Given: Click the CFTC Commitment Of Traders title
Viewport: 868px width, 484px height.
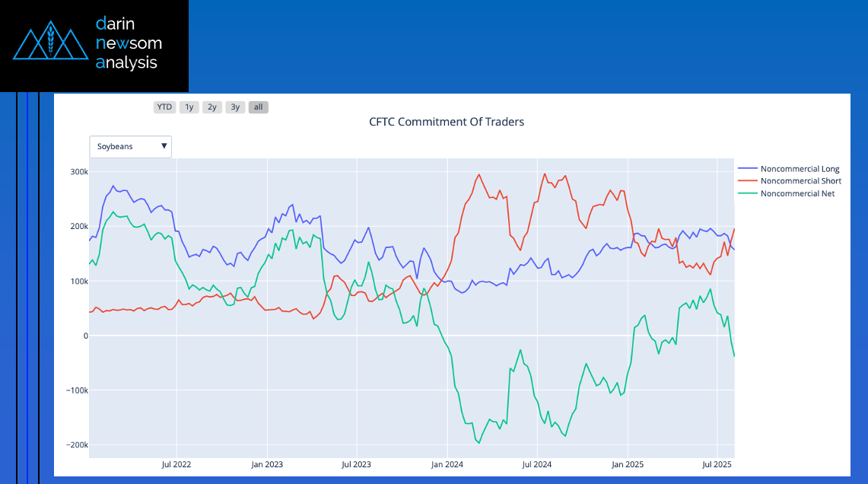Looking at the screenshot, I should (447, 122).
